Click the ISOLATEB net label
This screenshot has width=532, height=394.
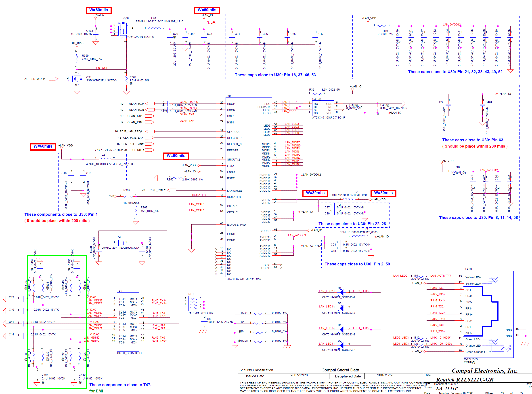click(x=199, y=195)
